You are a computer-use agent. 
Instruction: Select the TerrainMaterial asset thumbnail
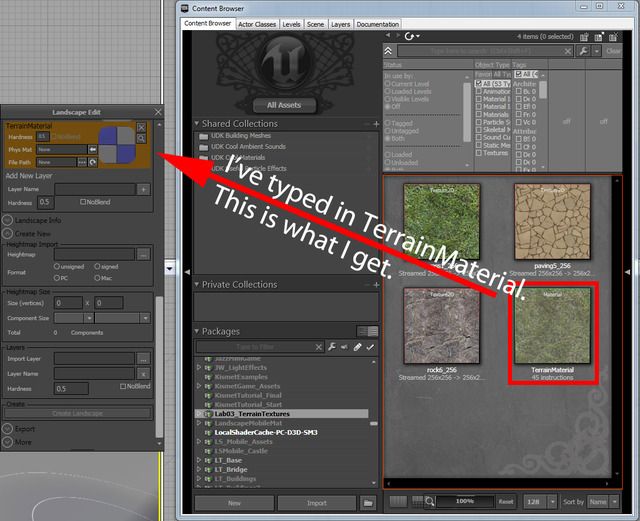552,325
